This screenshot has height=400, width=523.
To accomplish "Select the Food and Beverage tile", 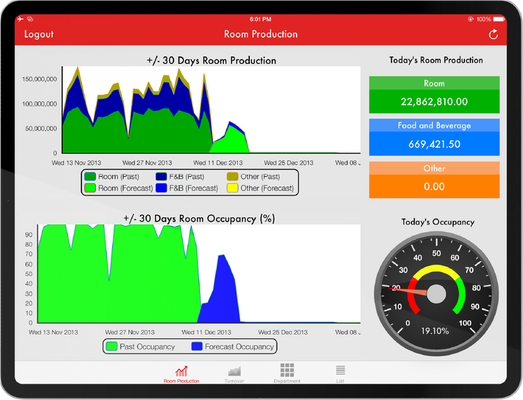I will [x=434, y=137].
